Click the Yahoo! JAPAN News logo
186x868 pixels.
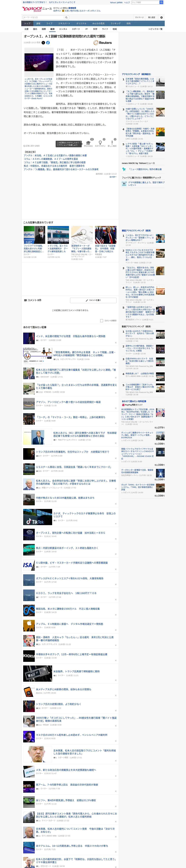[x=37, y=9]
